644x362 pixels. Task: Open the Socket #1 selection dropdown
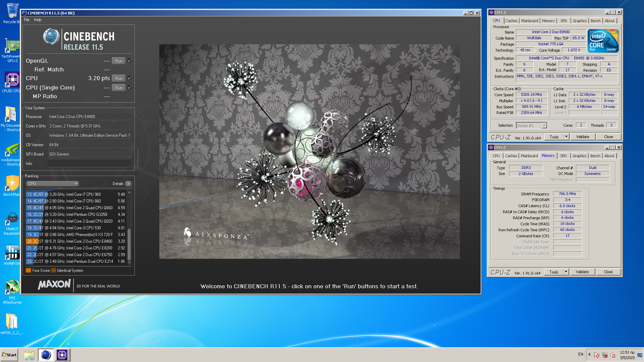click(x=532, y=126)
